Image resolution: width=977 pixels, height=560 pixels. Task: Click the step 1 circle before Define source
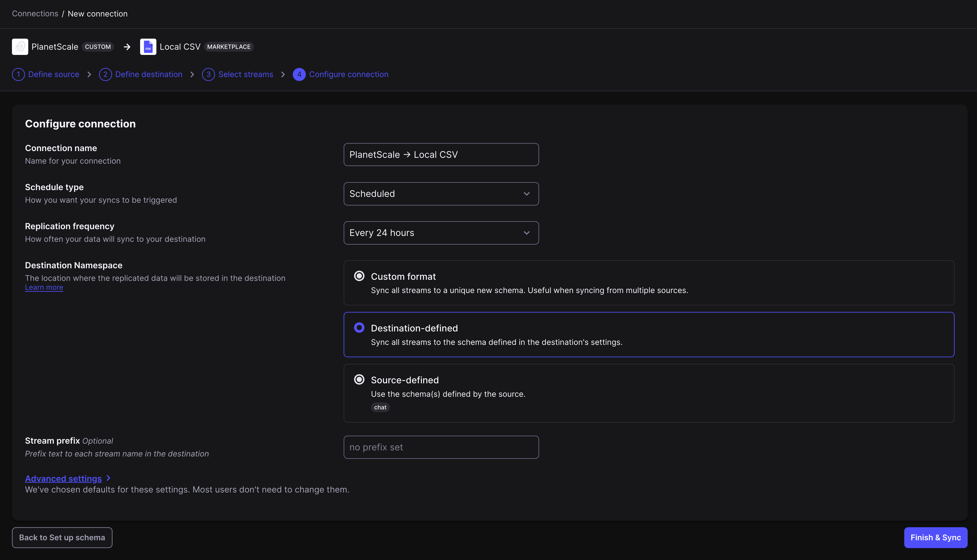(x=18, y=74)
